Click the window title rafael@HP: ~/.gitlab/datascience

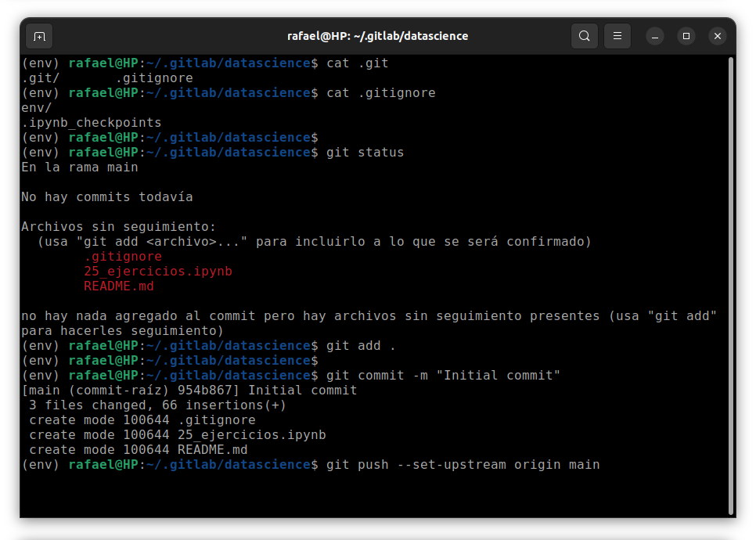coord(377,36)
